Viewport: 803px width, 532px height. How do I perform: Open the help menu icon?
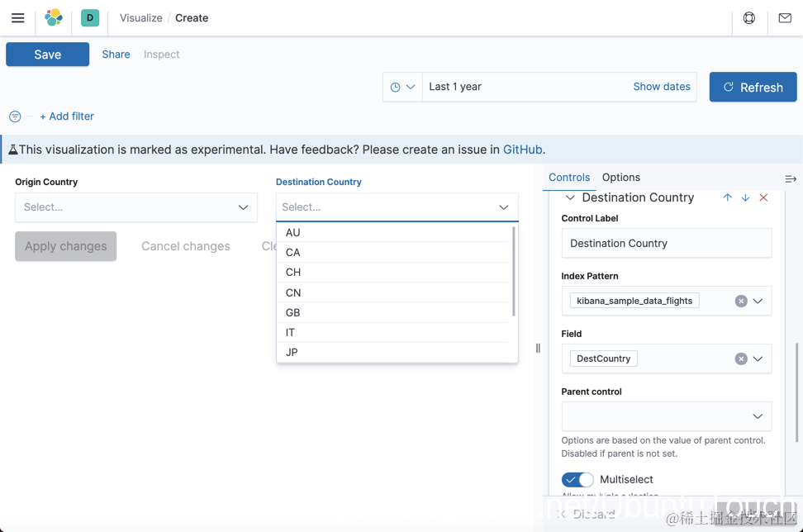click(x=748, y=17)
